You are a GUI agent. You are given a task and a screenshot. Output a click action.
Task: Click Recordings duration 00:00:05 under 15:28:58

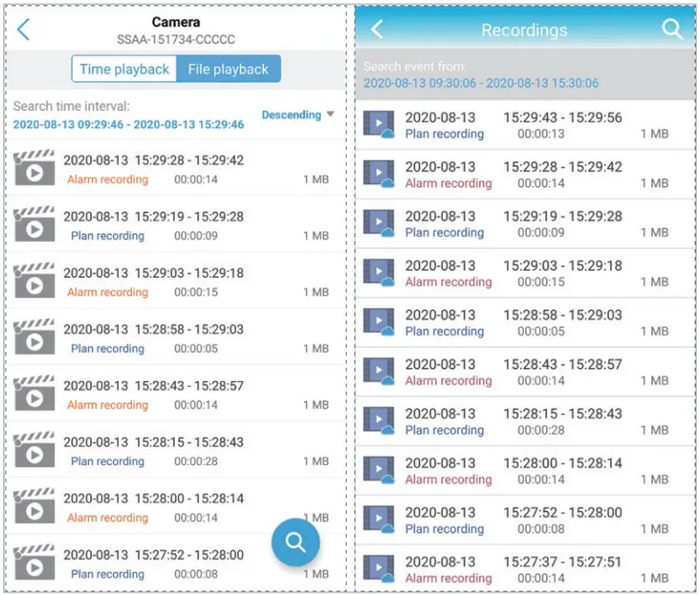coord(541,332)
